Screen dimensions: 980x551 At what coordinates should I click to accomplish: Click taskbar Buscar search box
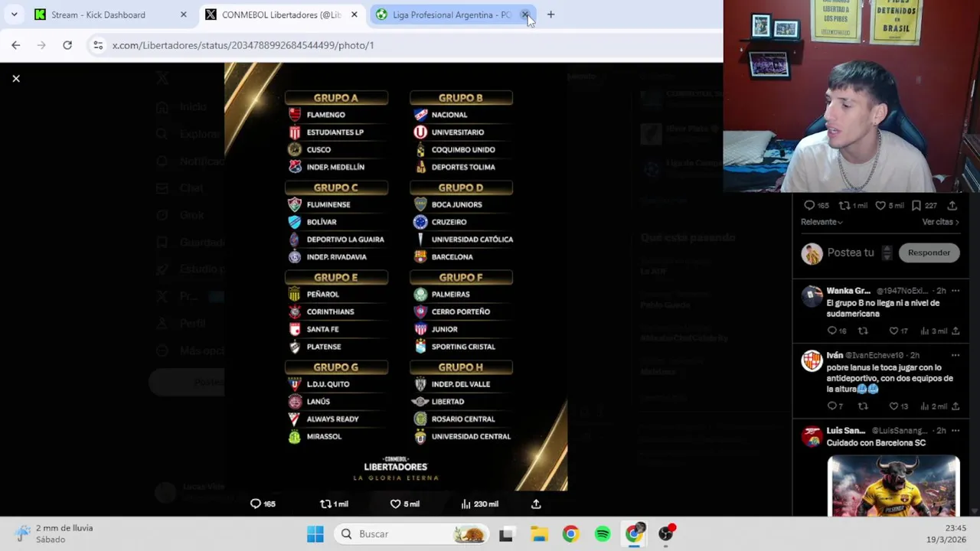412,534
